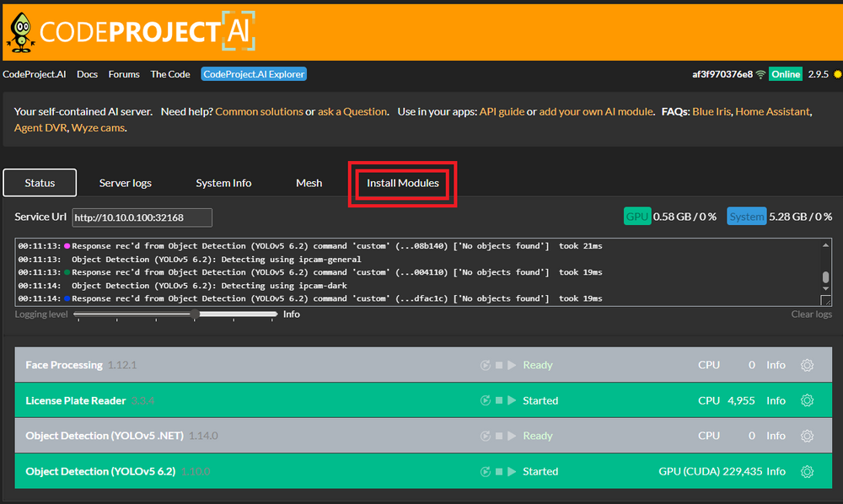Open the Forums nav link
The width and height of the screenshot is (843, 504).
(124, 74)
